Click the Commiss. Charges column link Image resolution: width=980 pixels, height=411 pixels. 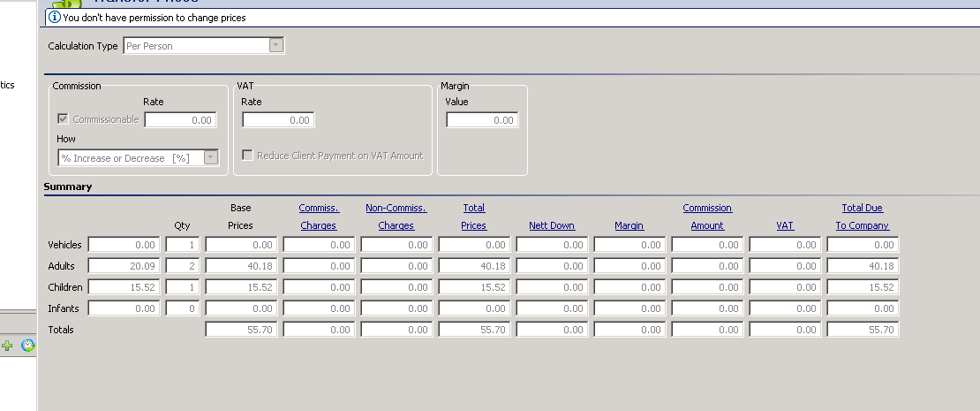(x=319, y=217)
